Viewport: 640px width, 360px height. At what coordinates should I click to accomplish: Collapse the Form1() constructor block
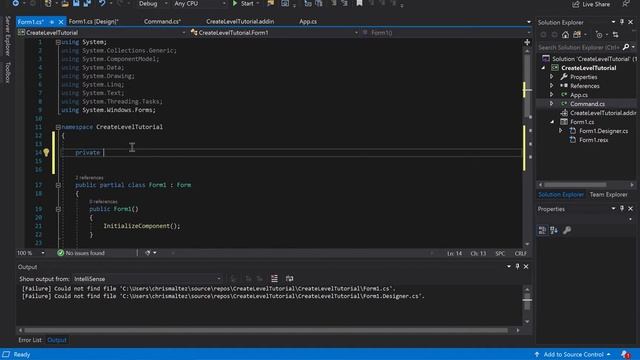(58, 209)
